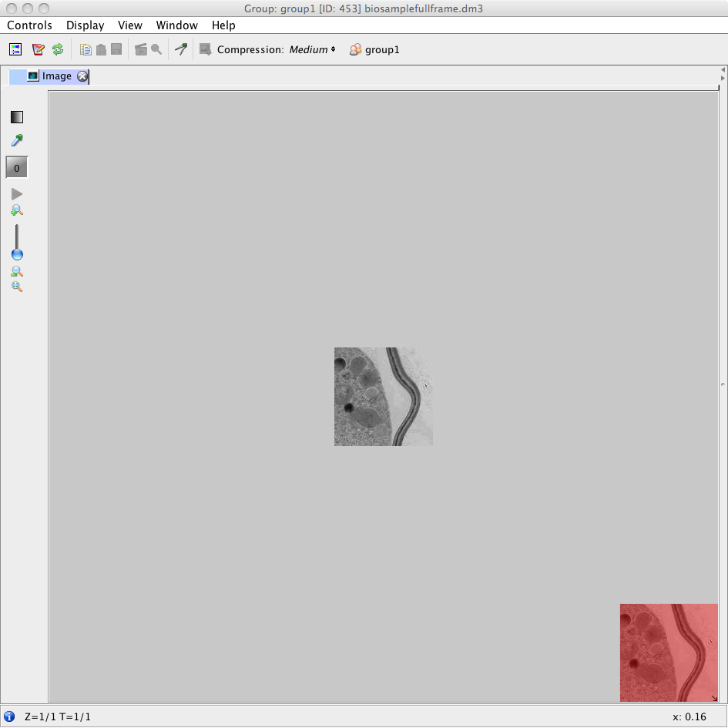This screenshot has height=728, width=728.
Task: Open the measurement tool compass icon
Action: click(x=181, y=49)
